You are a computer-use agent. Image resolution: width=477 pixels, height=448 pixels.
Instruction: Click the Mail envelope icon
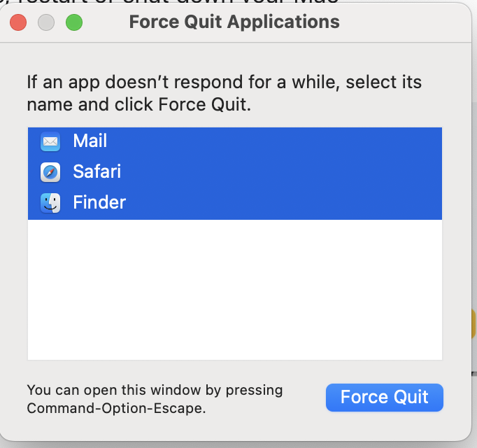click(x=50, y=141)
